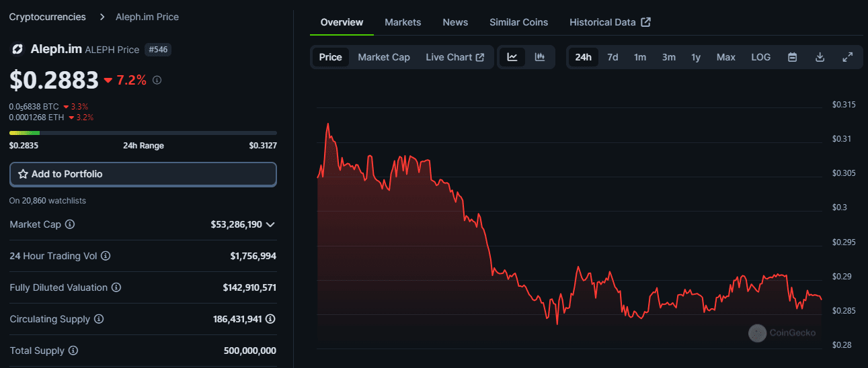The width and height of the screenshot is (868, 368).
Task: Switch chart to Market Cap view
Action: tap(383, 57)
